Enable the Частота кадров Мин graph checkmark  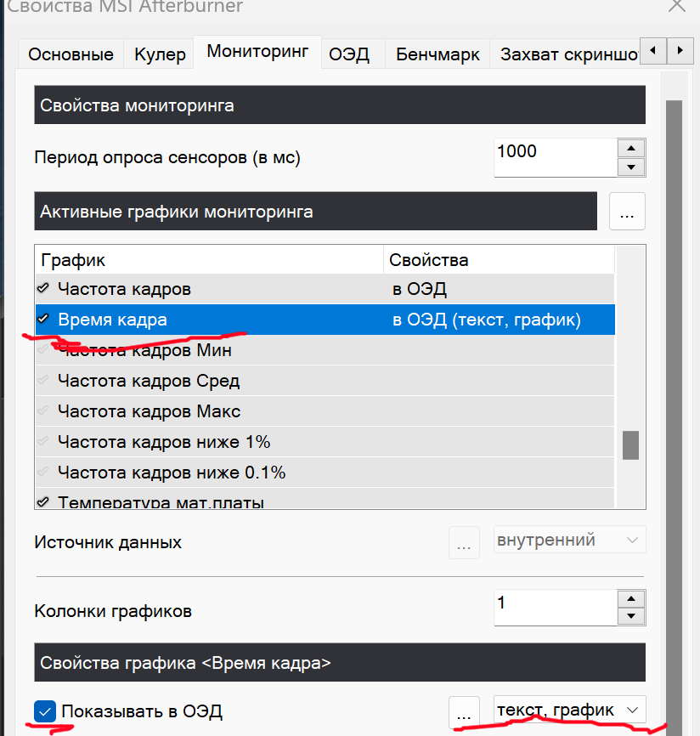[43, 349]
